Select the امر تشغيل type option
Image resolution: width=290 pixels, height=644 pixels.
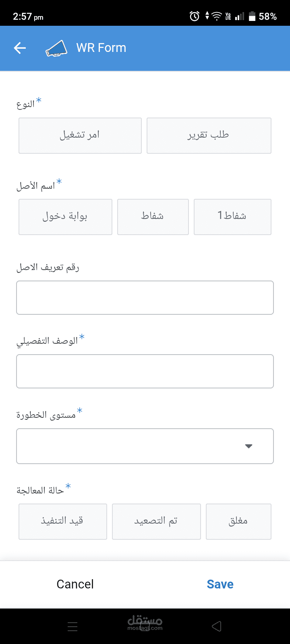point(80,135)
